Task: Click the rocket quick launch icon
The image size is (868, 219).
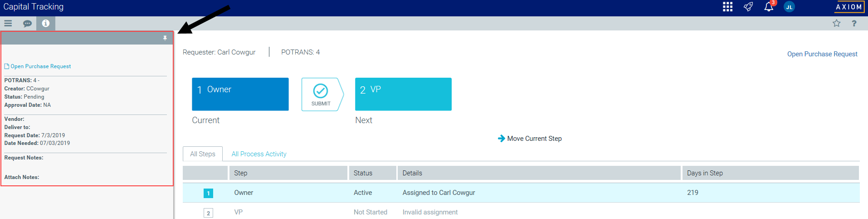Action: (748, 7)
